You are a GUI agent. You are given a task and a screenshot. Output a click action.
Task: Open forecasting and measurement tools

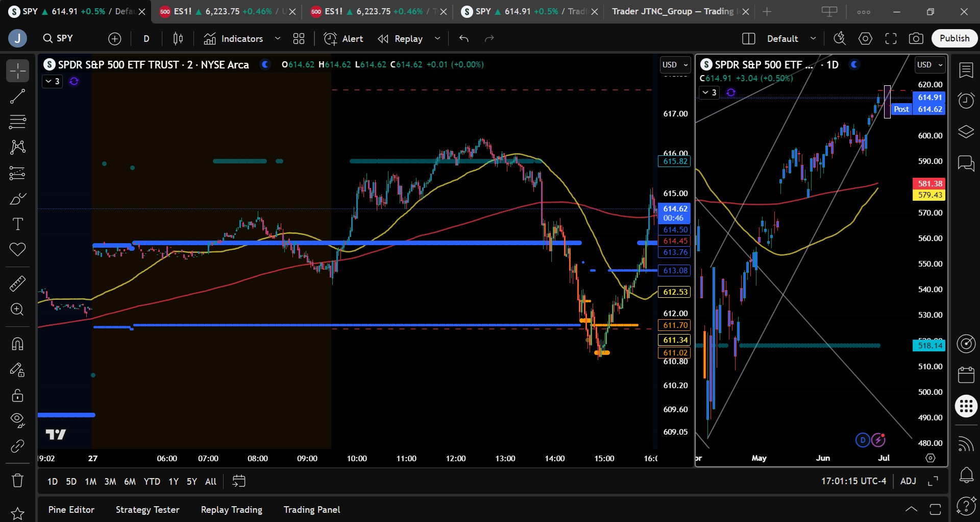point(17,173)
